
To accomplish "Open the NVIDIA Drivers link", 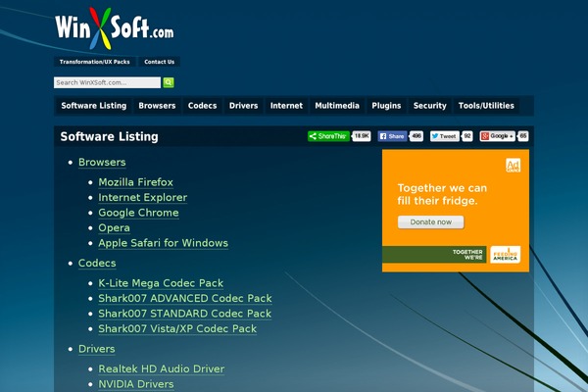I will 136,384.
